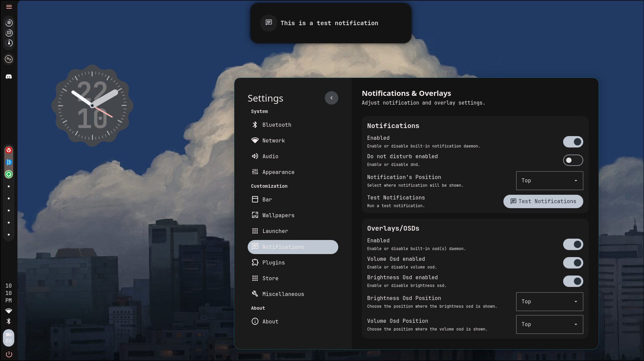Open Notification's Position dropdown

pyautogui.click(x=549, y=181)
